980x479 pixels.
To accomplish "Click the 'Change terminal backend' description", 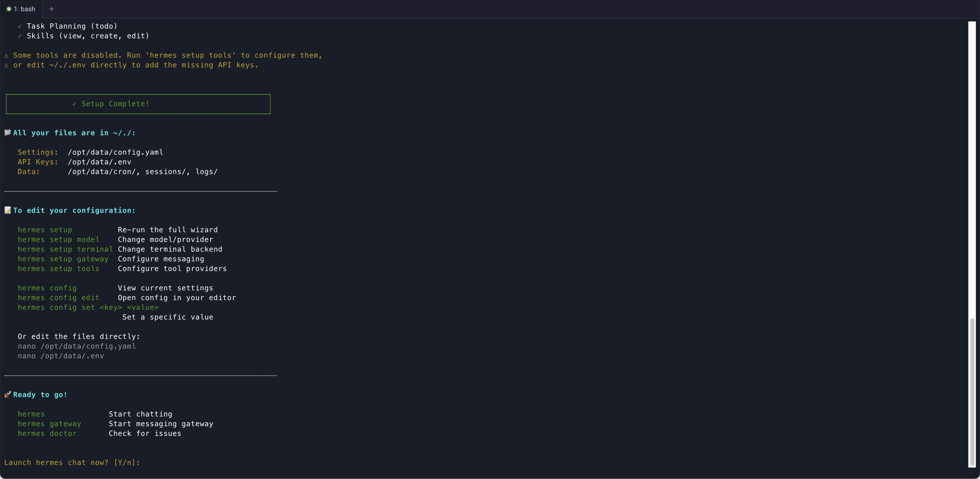I will pyautogui.click(x=170, y=249).
